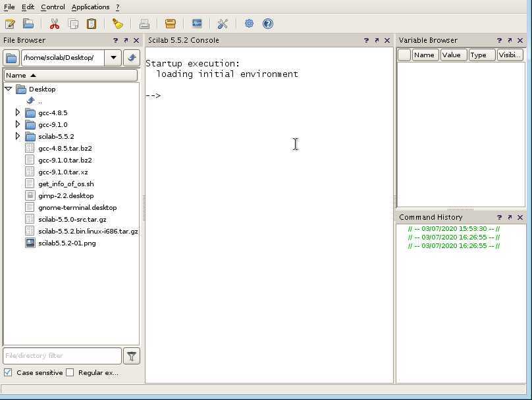Click the paste clipboard icon
Viewport: 532px width, 400px height.
[92, 24]
